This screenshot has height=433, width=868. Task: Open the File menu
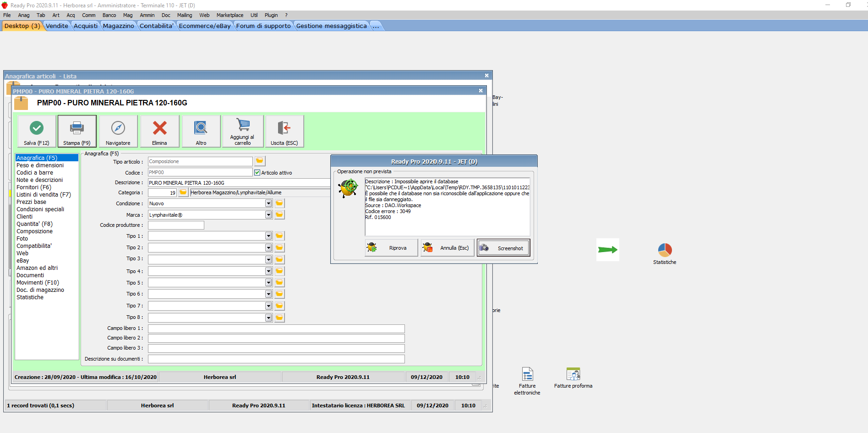pyautogui.click(x=7, y=15)
